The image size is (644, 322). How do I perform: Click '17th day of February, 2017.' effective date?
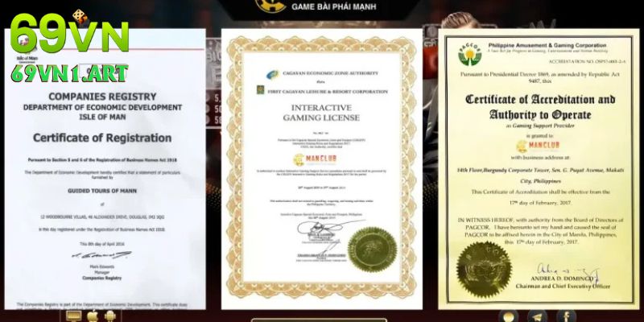(540, 203)
